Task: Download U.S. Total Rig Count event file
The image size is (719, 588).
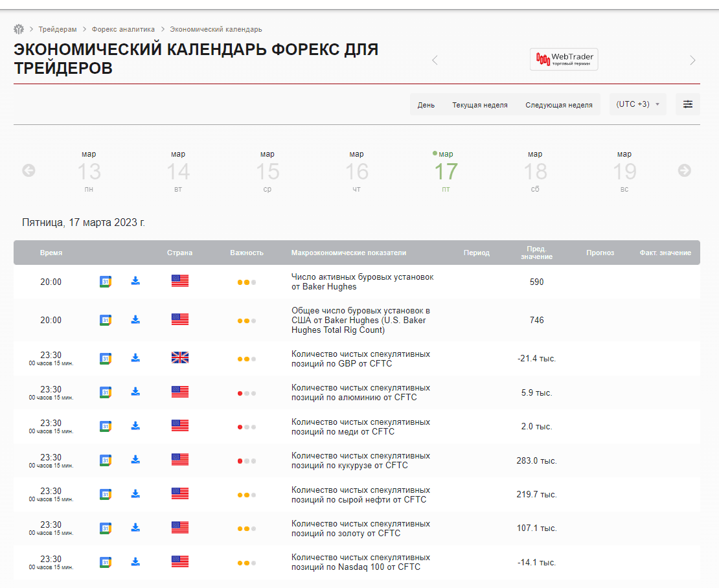Action: point(135,319)
